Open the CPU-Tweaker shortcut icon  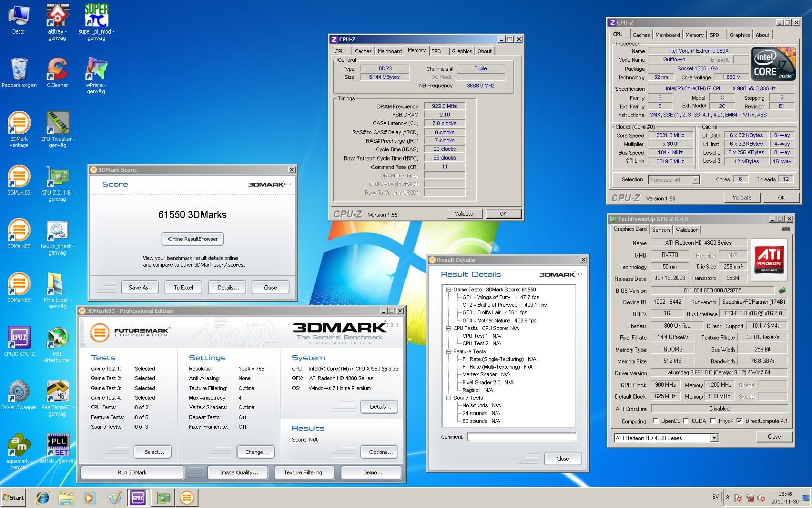pos(57,130)
